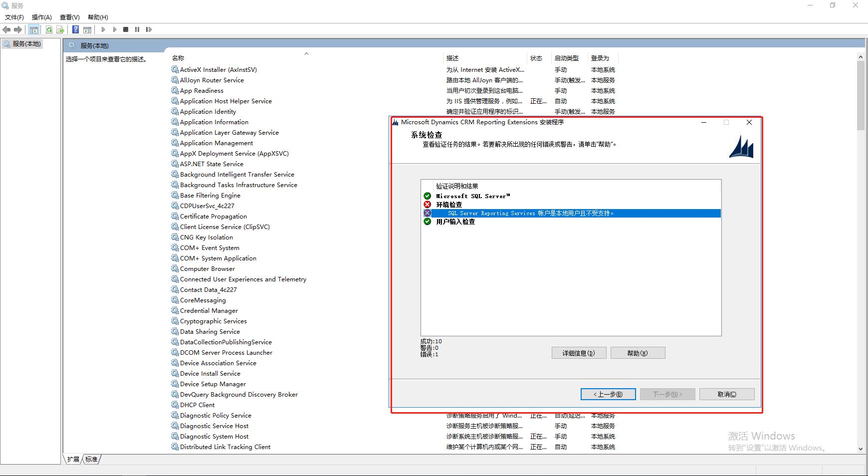The height and width of the screenshot is (476, 868).
Task: Click the Pause Service toolbar icon
Action: pos(137,29)
